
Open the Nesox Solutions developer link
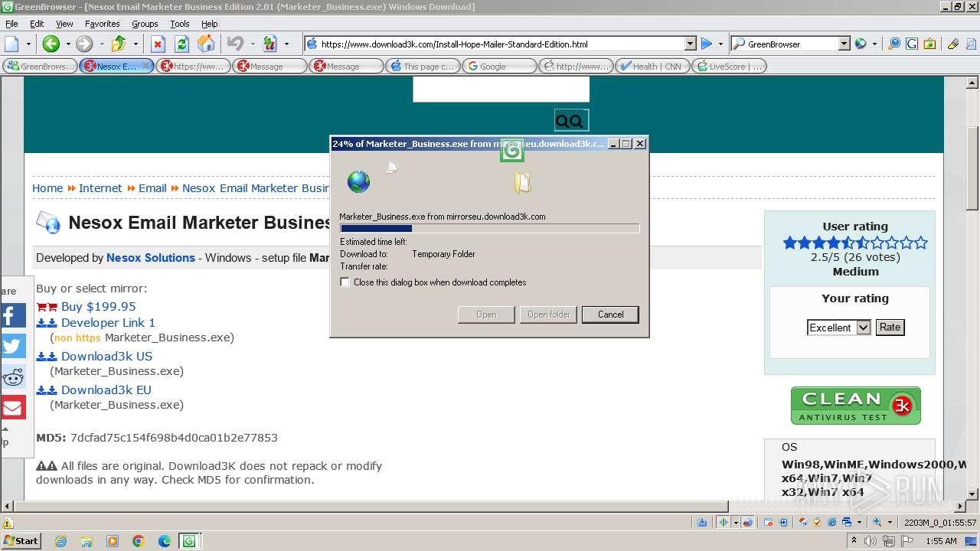tap(151, 258)
